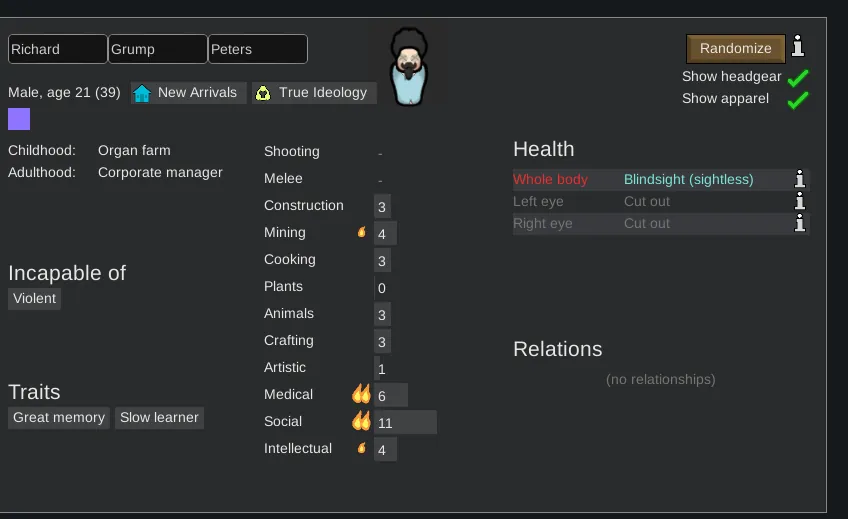848x519 pixels.
Task: Edit the last name field Peters
Action: pyautogui.click(x=258, y=49)
